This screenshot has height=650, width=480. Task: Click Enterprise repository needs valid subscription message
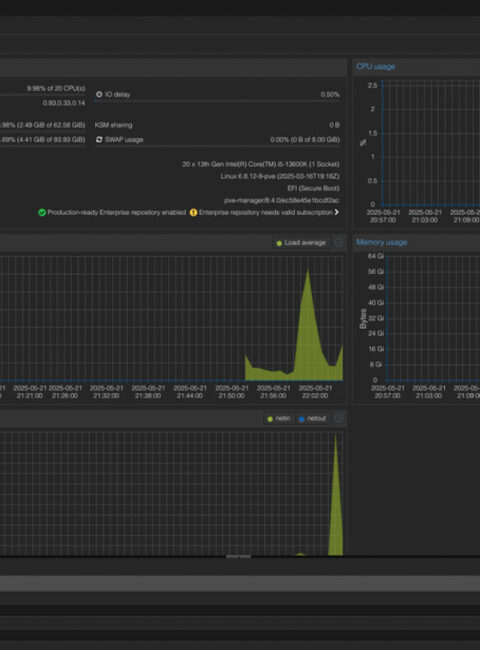pyautogui.click(x=266, y=212)
